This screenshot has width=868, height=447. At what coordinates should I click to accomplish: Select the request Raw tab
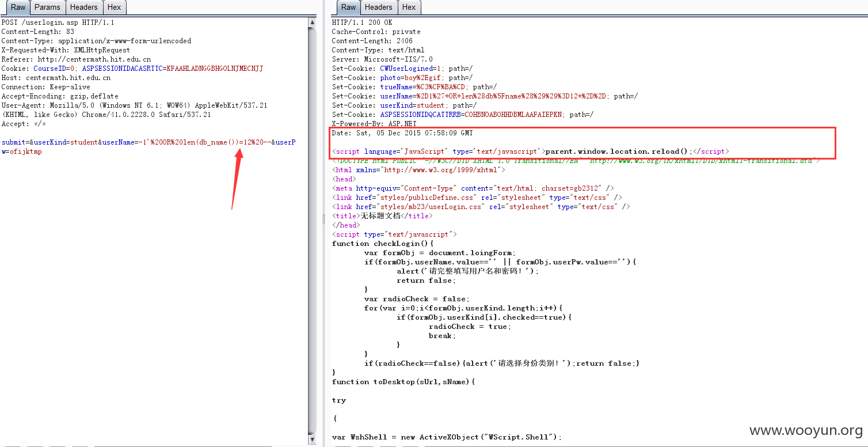(18, 7)
